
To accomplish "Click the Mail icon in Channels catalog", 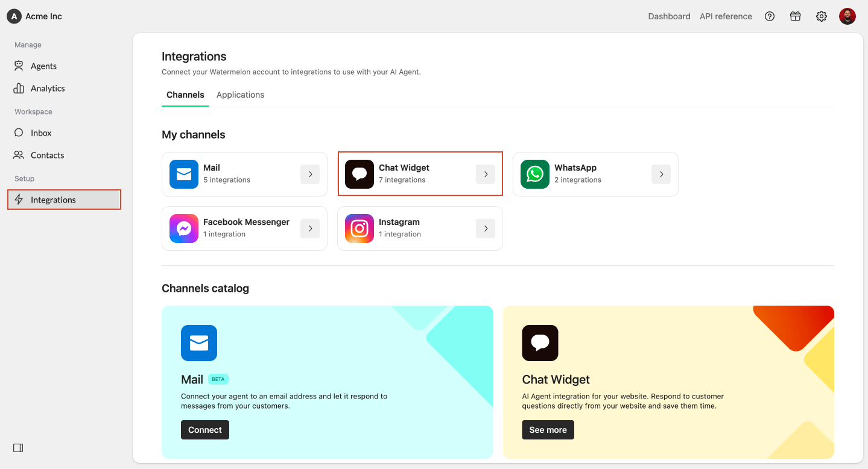I will coord(199,343).
